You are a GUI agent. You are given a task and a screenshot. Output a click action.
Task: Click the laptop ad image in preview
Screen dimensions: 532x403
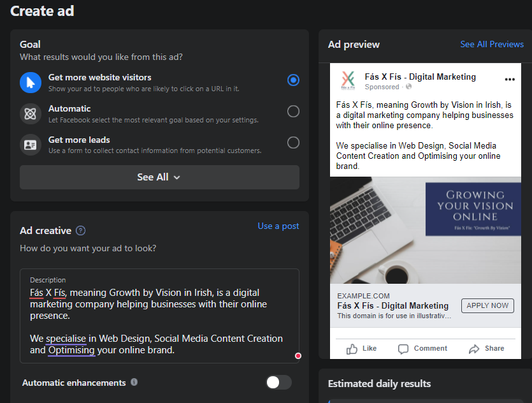click(x=426, y=230)
